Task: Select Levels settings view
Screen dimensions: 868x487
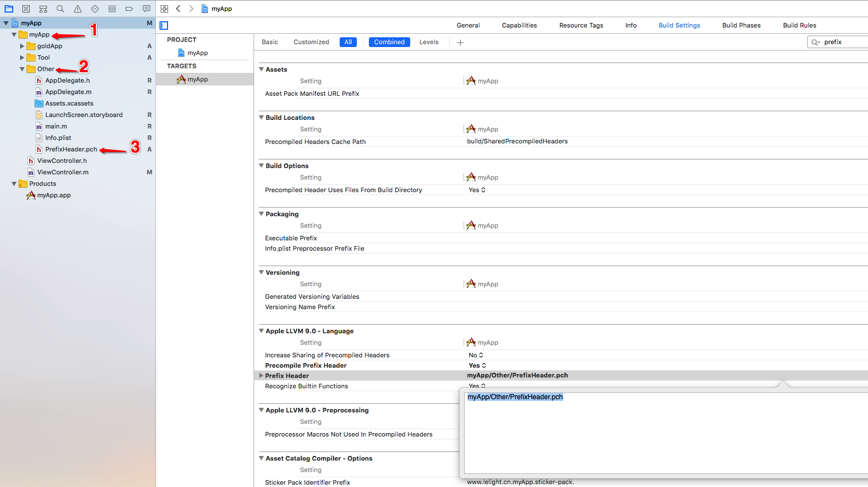Action: [x=429, y=42]
